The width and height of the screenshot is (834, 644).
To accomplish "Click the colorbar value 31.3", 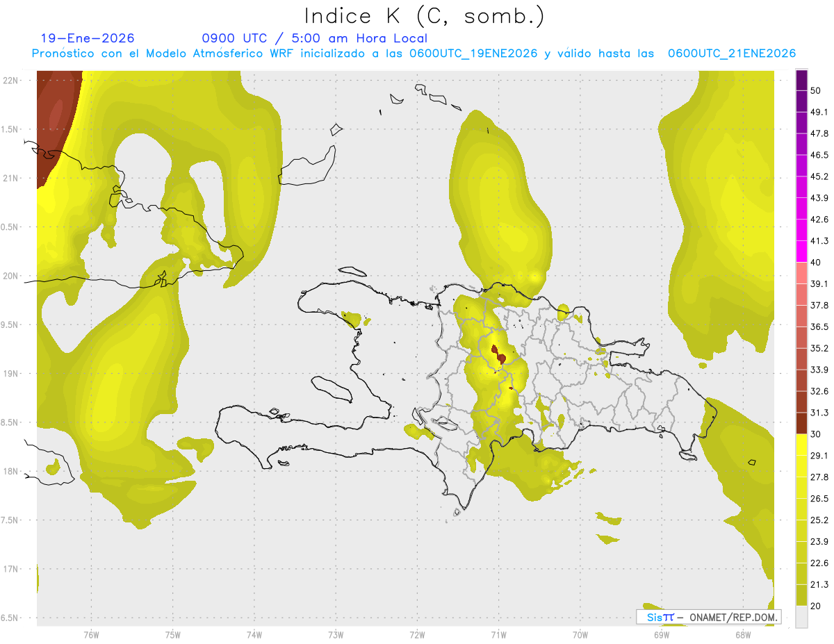I will 819,413.
